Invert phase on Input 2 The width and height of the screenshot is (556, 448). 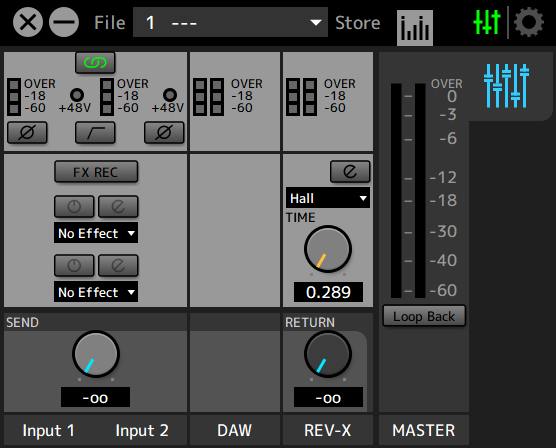164,133
